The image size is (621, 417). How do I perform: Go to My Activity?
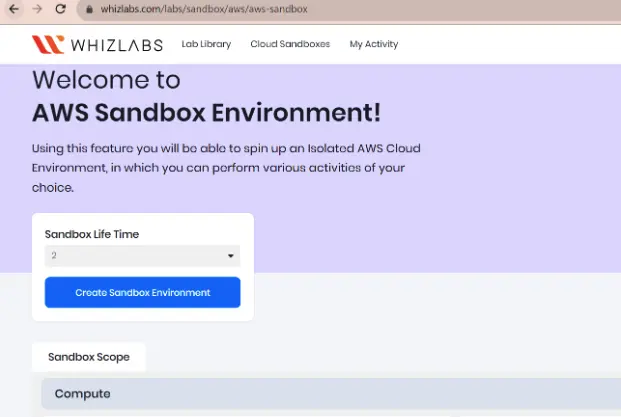pyautogui.click(x=374, y=44)
